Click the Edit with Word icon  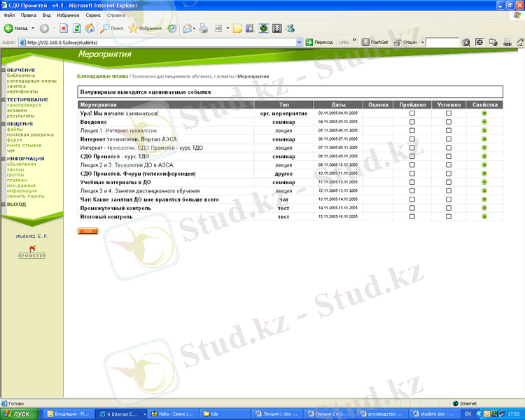(x=218, y=29)
